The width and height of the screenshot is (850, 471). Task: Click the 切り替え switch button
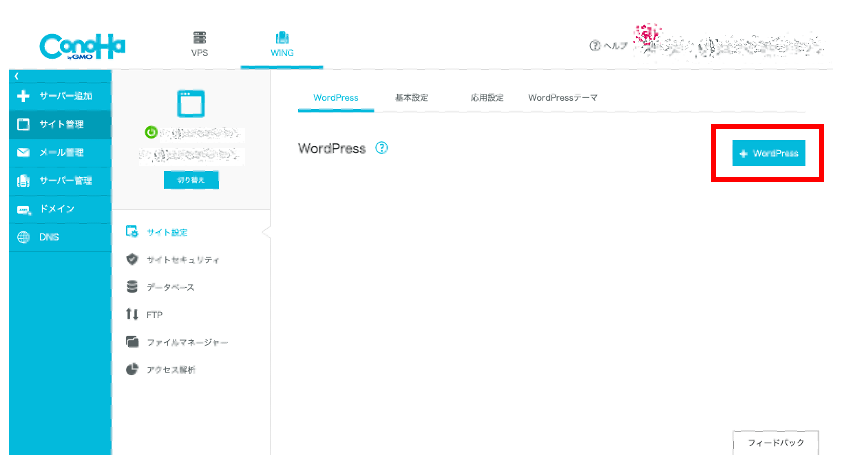(x=191, y=180)
